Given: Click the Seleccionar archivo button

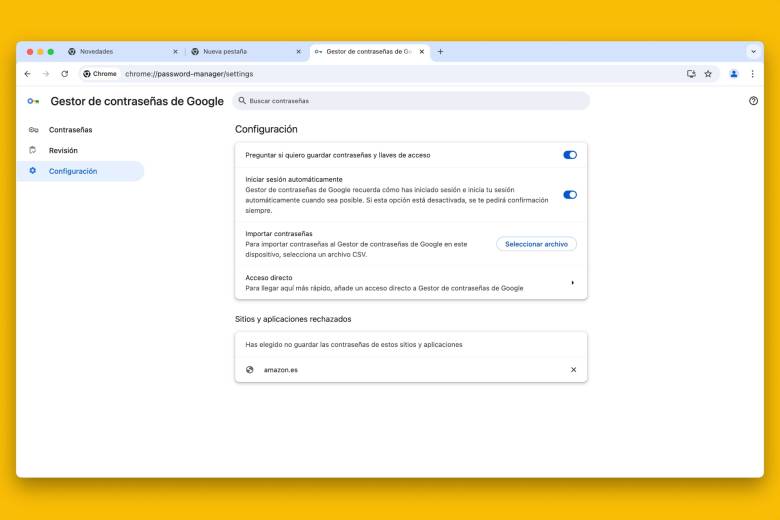Looking at the screenshot, I should click(536, 244).
